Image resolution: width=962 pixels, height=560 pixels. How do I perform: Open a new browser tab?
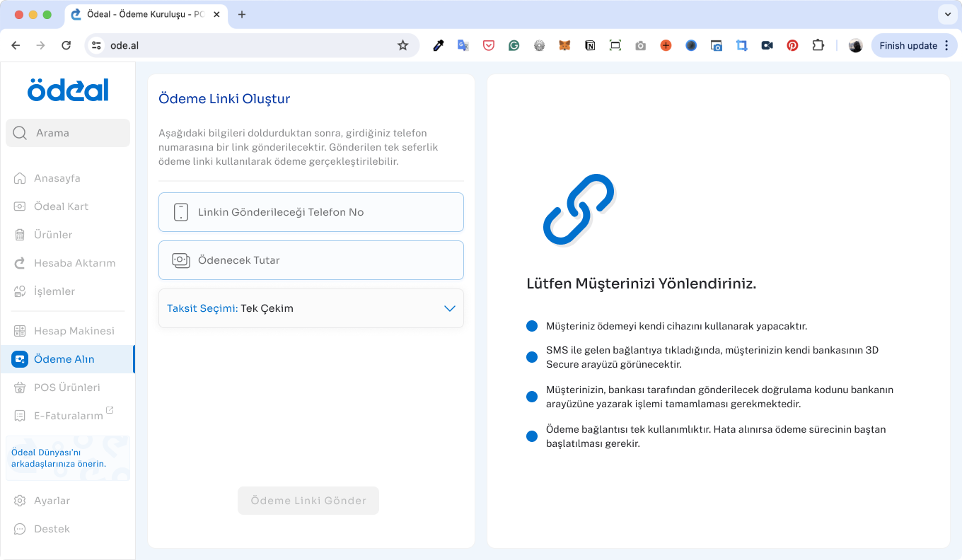[242, 14]
